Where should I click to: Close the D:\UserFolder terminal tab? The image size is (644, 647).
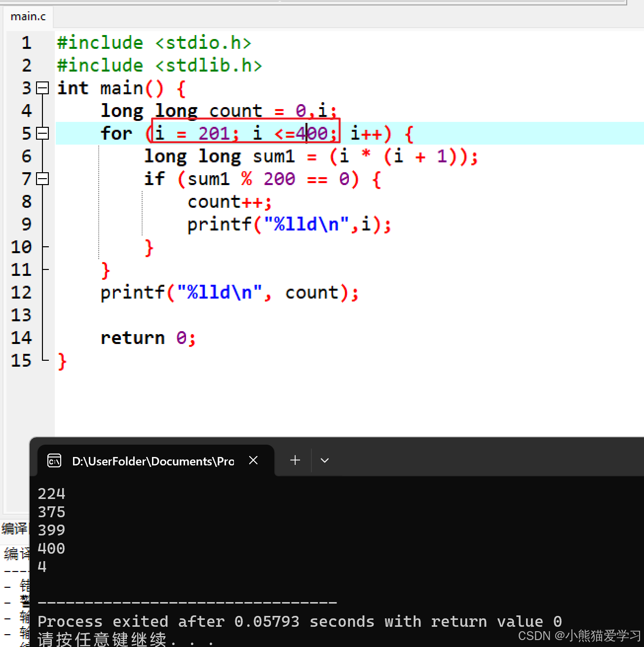coord(254,460)
